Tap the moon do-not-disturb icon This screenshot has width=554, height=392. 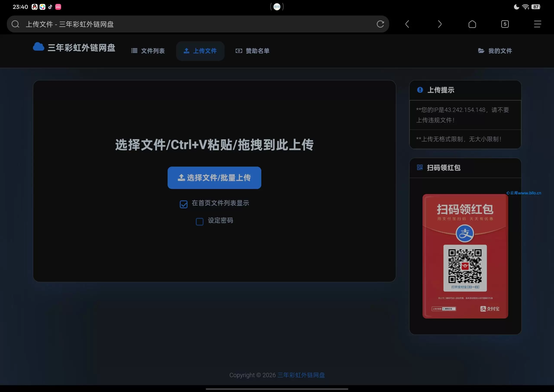click(x=516, y=7)
